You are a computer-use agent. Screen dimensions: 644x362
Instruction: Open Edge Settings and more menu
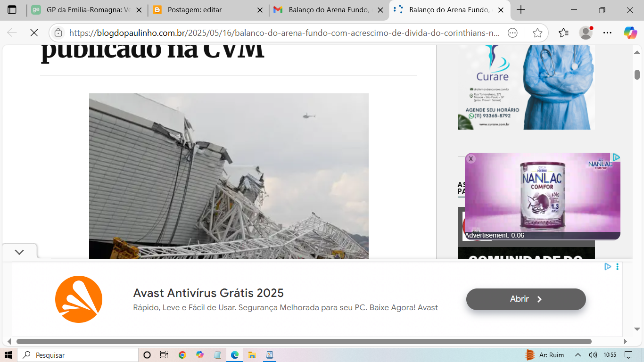point(608,33)
